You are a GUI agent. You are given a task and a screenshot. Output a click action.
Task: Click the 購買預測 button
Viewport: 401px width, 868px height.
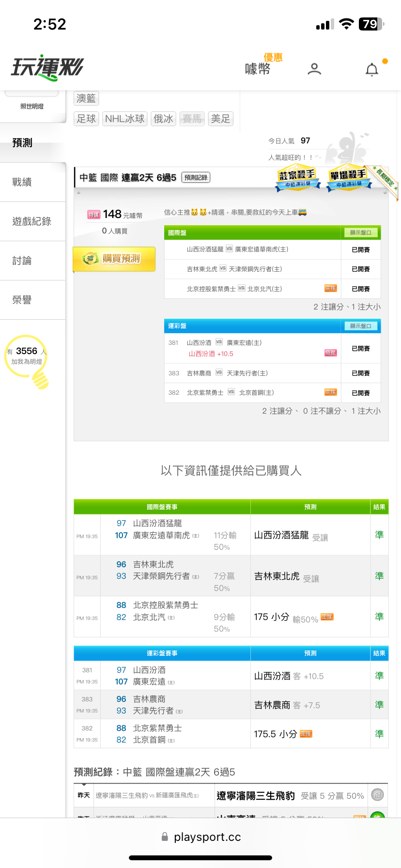(x=114, y=259)
